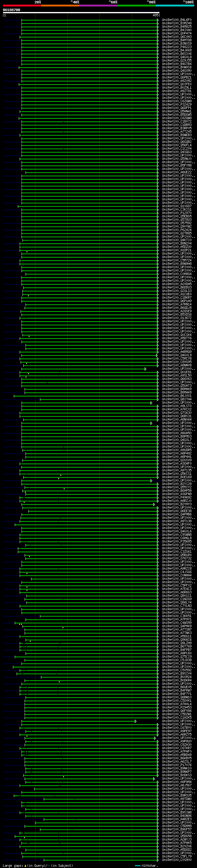Select the UniRef100_B0E169 label
This screenshot has width=197, height=868.
(177, 477)
